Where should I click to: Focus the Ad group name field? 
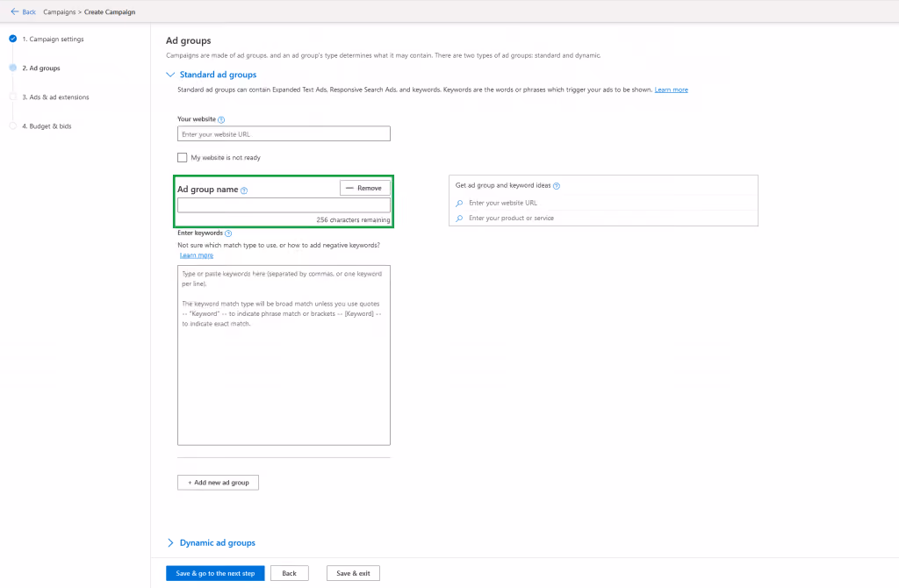284,205
